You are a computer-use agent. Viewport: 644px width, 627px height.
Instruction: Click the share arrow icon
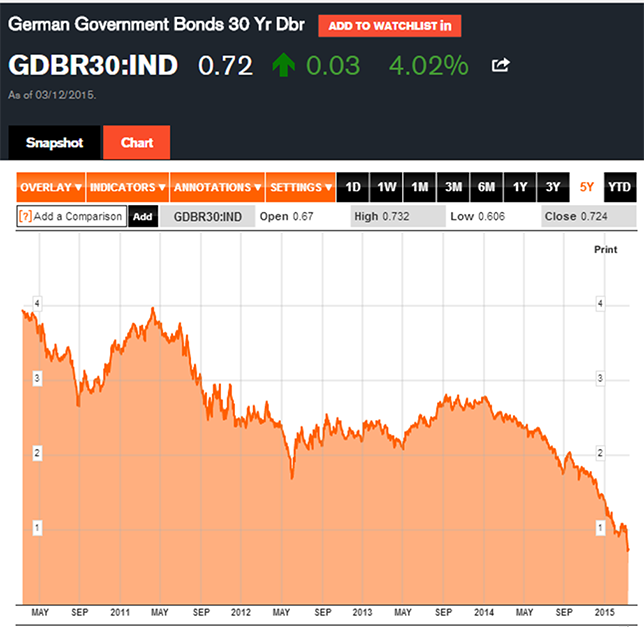tap(501, 66)
